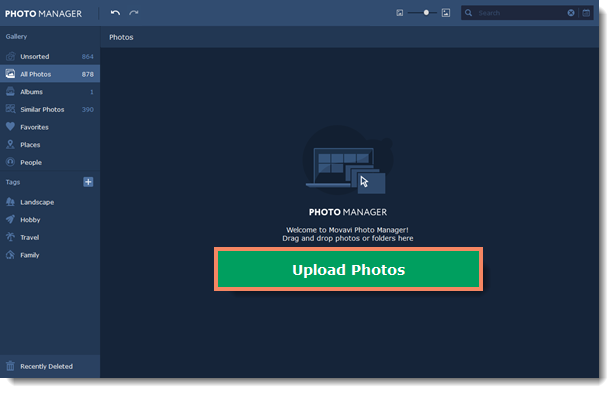Select the Travel tag
Image resolution: width=614 pixels, height=393 pixels.
50,237
